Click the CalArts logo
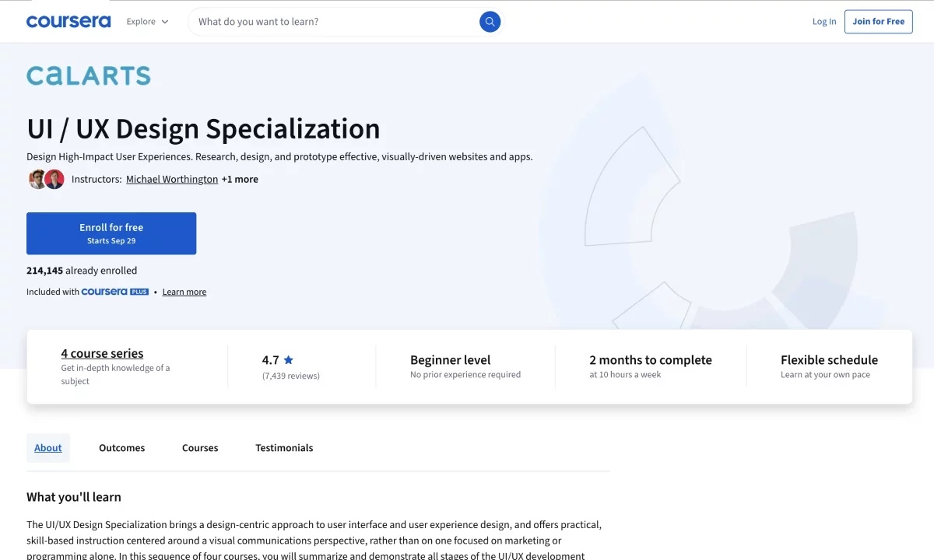Viewport: 934px width, 560px height. tap(89, 75)
